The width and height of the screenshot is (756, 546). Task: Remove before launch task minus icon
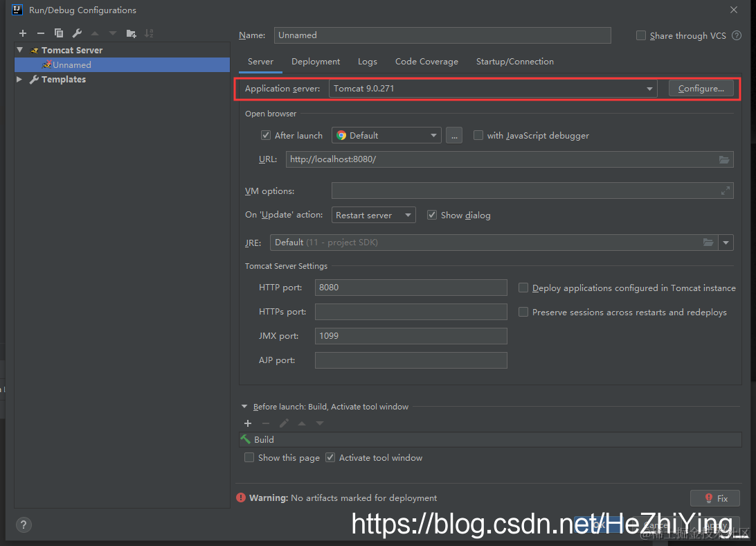(266, 423)
